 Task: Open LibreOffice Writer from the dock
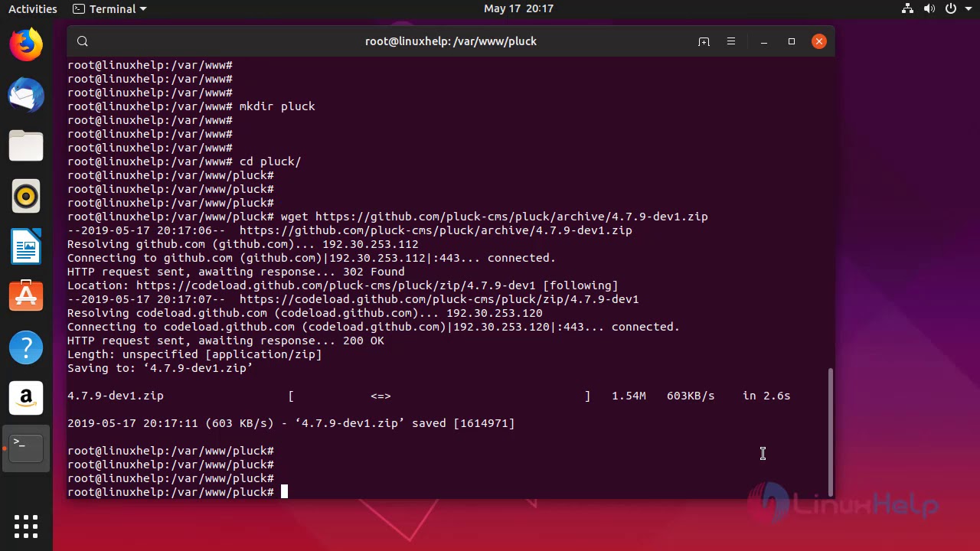click(26, 247)
